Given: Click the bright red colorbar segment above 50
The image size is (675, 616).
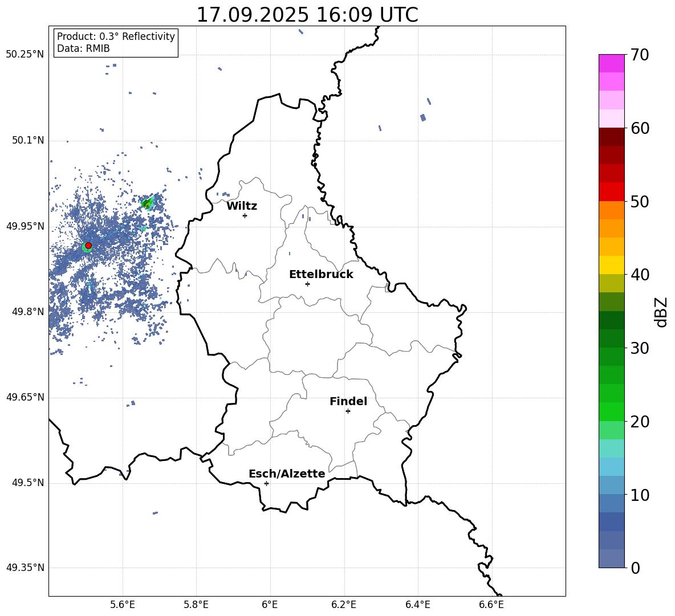Looking at the screenshot, I should click(611, 192).
